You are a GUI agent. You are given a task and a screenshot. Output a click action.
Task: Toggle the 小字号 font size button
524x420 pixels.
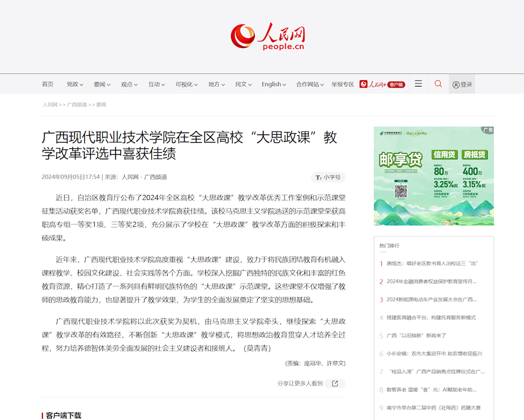coord(328,177)
